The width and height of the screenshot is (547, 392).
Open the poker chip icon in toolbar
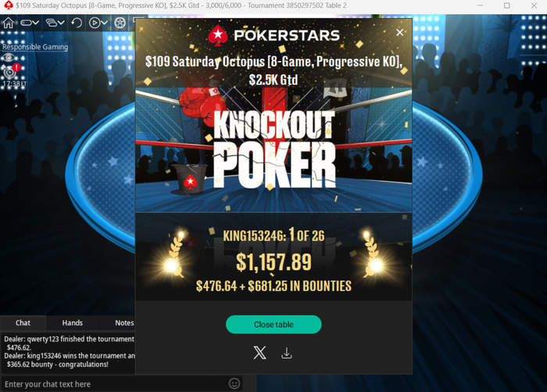coord(120,23)
